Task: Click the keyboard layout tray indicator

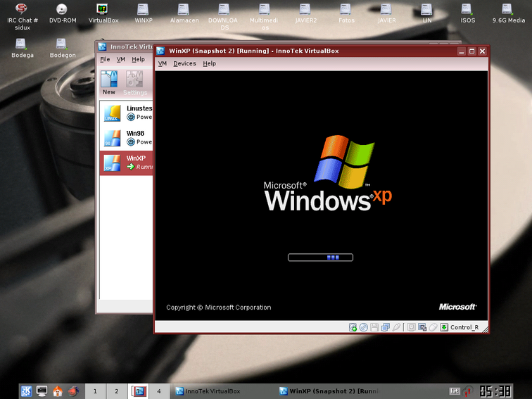Action: tap(455, 391)
